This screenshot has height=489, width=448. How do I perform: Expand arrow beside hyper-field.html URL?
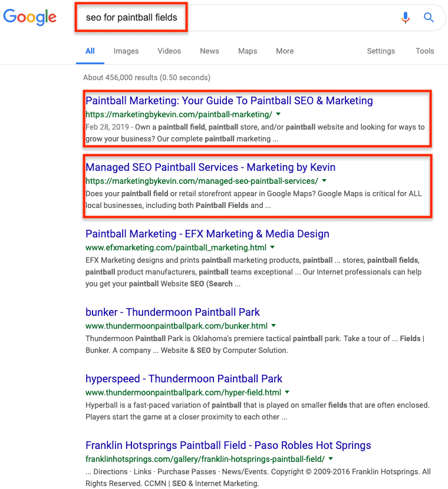(x=287, y=392)
